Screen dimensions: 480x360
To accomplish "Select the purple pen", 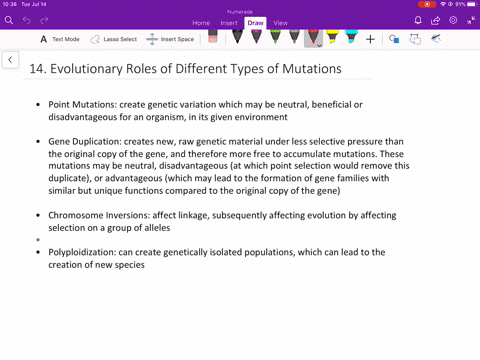I will [x=256, y=36].
